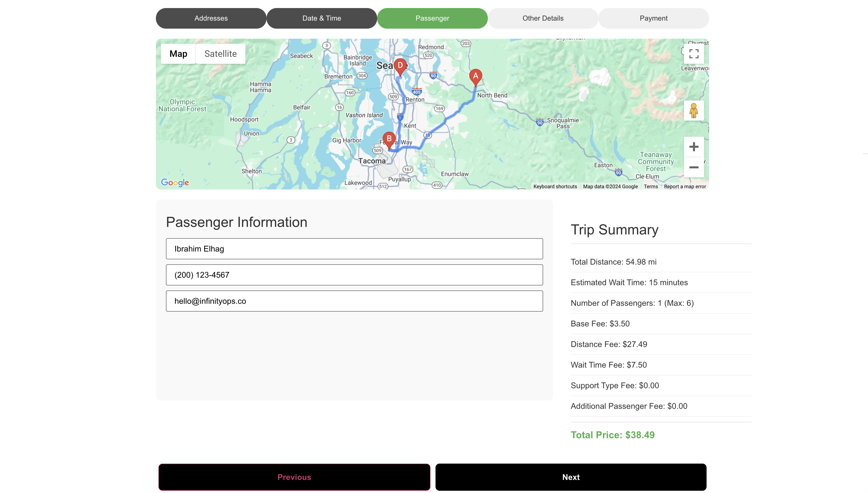The image size is (868, 493).
Task: Select the Base Fee: $3.50 line
Action: tap(600, 324)
